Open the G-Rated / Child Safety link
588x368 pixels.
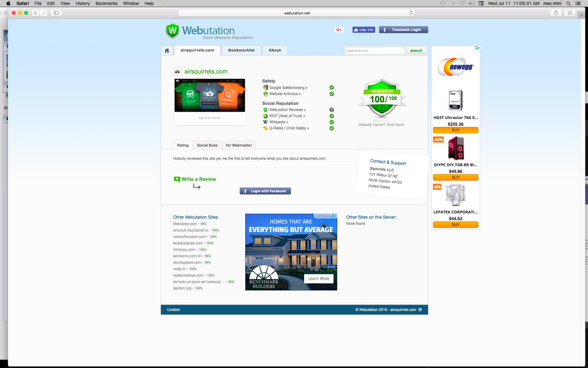pyautogui.click(x=289, y=128)
